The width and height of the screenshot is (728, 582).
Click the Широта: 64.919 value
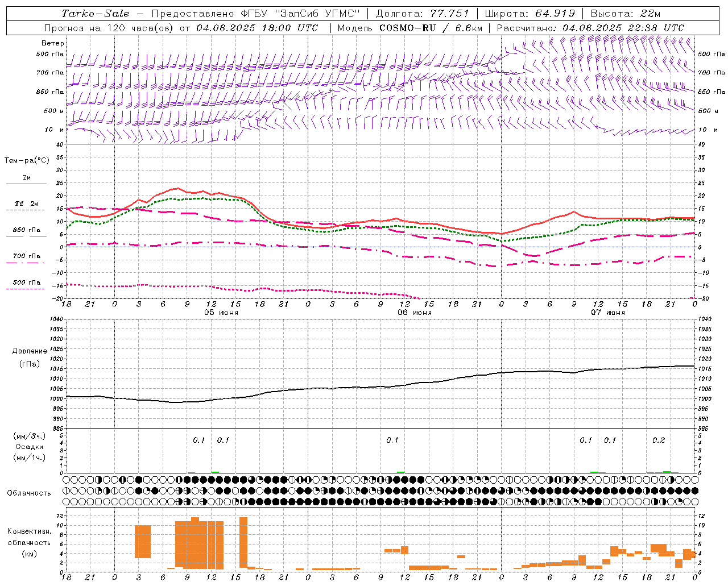pyautogui.click(x=530, y=14)
